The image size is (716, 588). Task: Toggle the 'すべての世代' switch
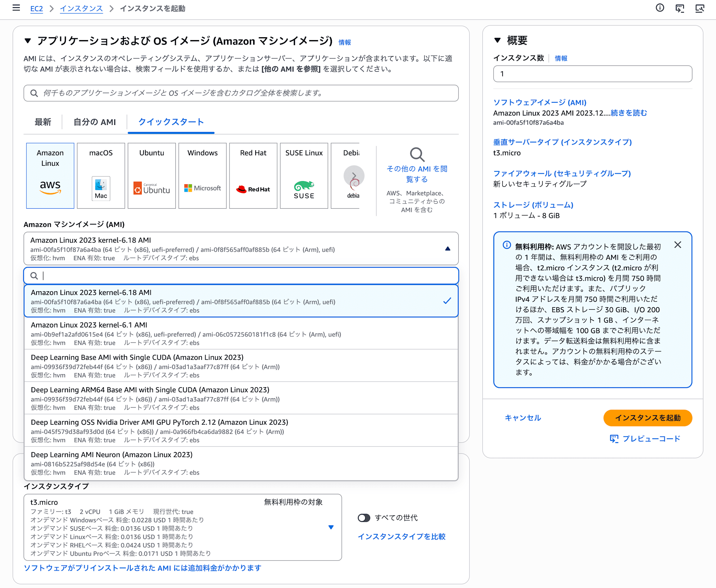364,518
